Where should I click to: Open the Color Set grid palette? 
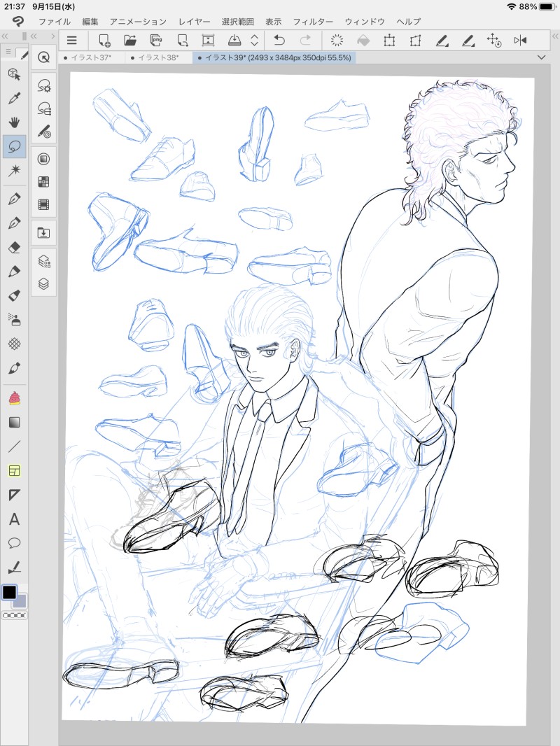[44, 182]
